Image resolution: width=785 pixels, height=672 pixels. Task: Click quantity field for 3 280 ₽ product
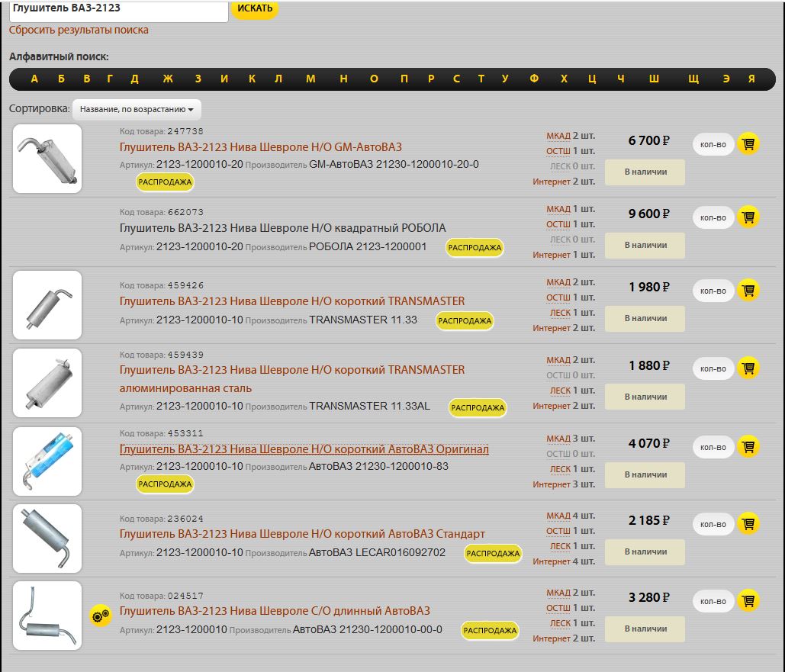click(x=713, y=601)
